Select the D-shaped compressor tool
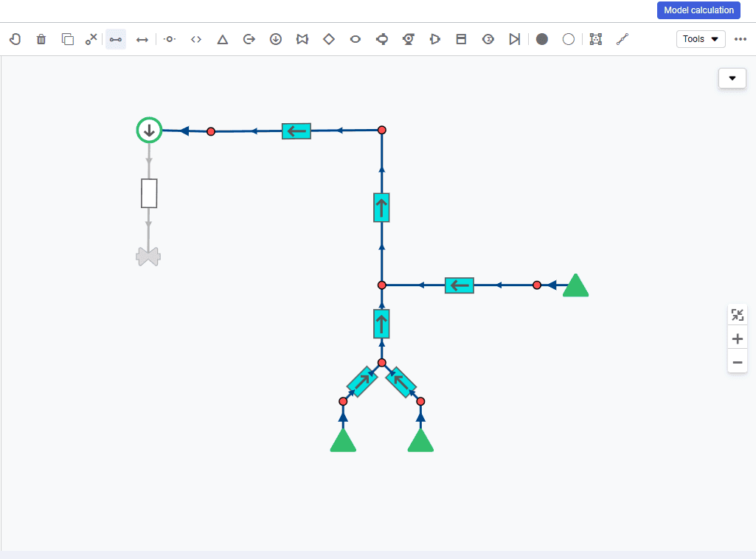 (435, 39)
